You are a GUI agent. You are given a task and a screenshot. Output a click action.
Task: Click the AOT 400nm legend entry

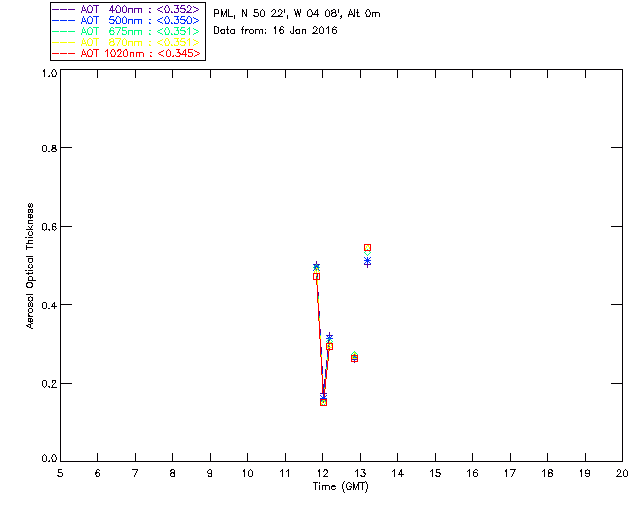point(127,9)
